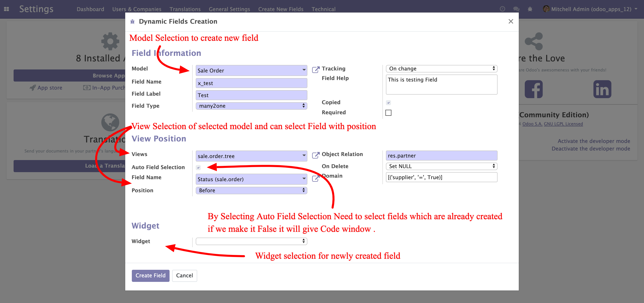Open the App store link

(46, 88)
